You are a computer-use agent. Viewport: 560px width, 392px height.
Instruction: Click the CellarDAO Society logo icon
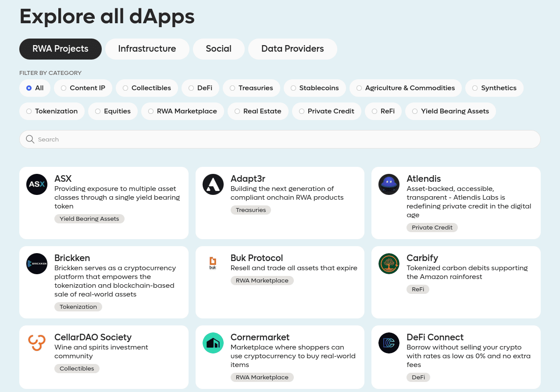click(x=37, y=343)
